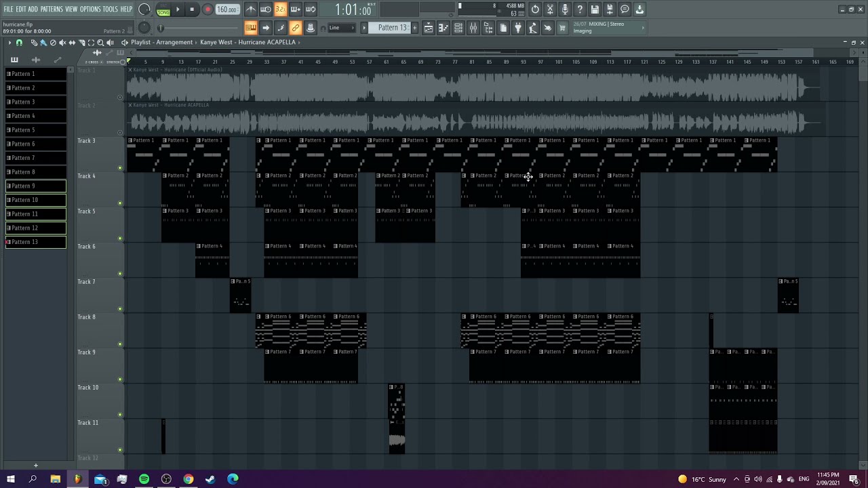
Task: Adjust the main pitch knob
Action: (x=144, y=28)
